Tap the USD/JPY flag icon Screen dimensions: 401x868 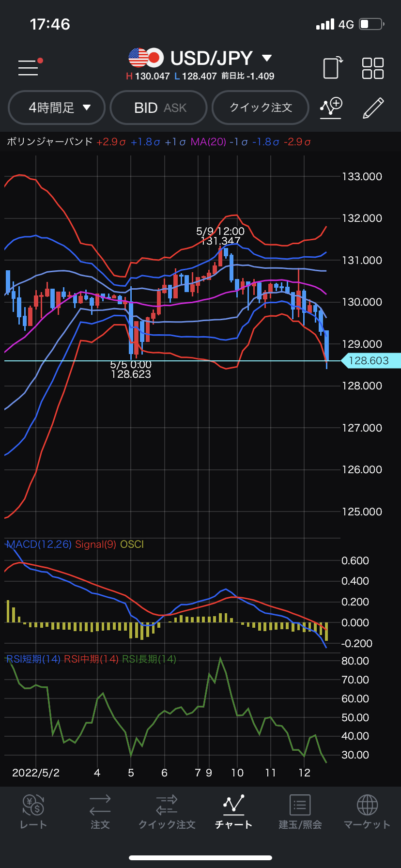tap(146, 58)
